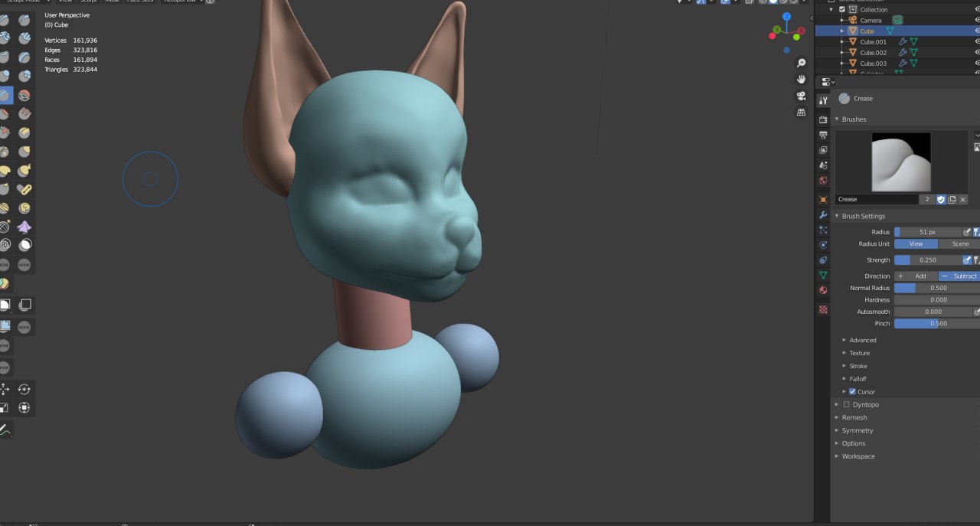Image resolution: width=980 pixels, height=526 pixels.
Task: Set brush Direction to Add
Action: (916, 276)
